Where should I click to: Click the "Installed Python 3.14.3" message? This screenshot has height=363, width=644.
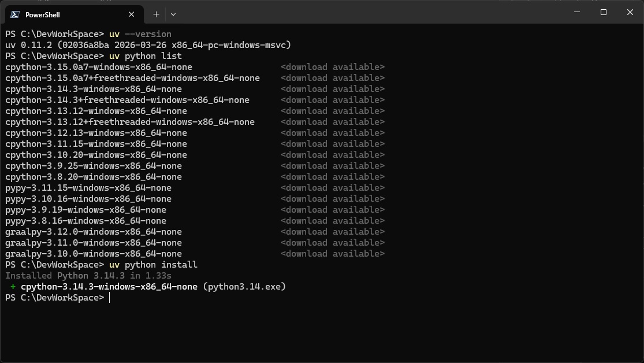pos(88,276)
